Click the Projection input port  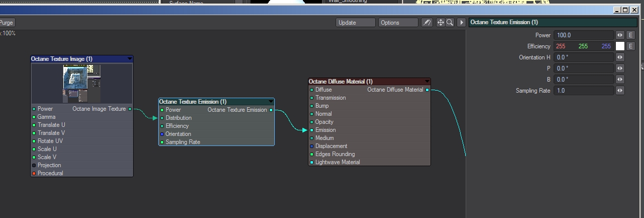pyautogui.click(x=34, y=165)
